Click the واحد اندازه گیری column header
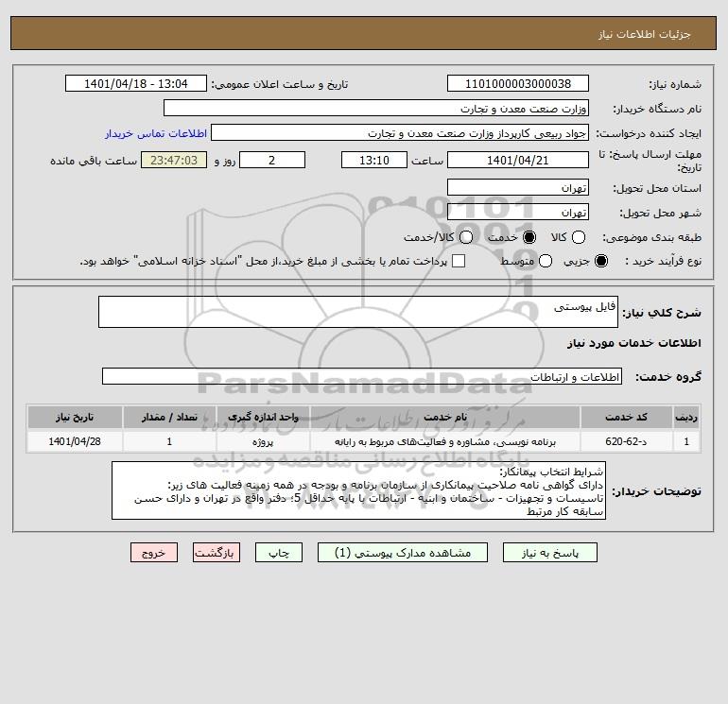The width and height of the screenshot is (728, 704). (x=263, y=417)
